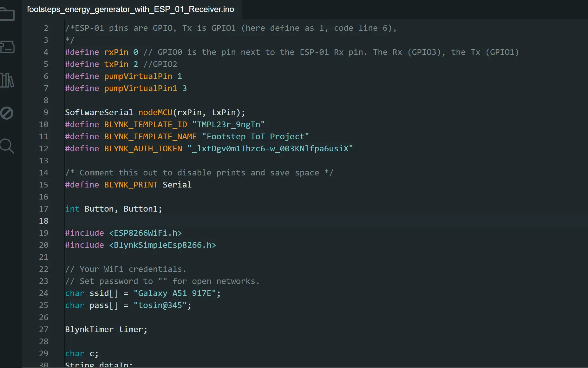The width and height of the screenshot is (588, 368).
Task: Click the text "#define rxPin 0"
Action: click(x=101, y=52)
